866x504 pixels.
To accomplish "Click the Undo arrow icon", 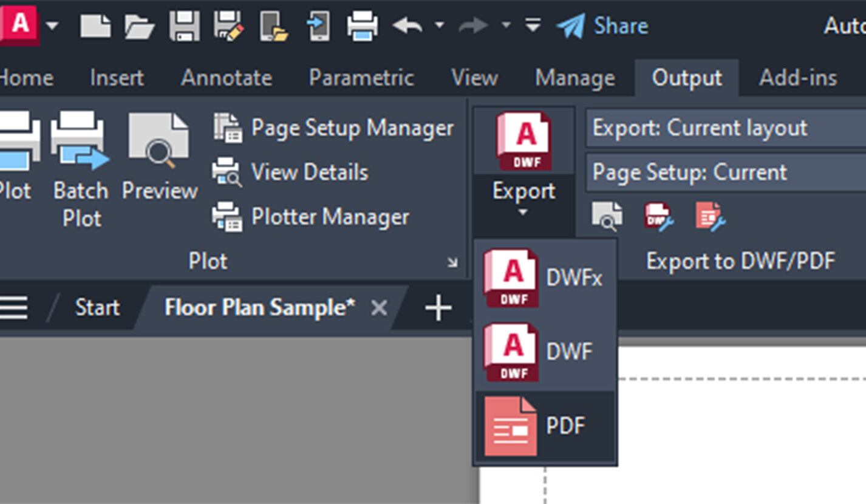I will [407, 27].
